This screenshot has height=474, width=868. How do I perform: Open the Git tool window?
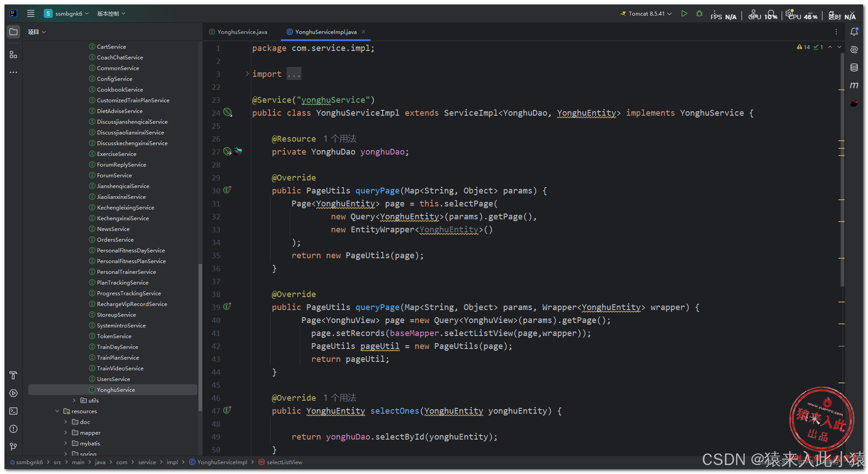13,446
